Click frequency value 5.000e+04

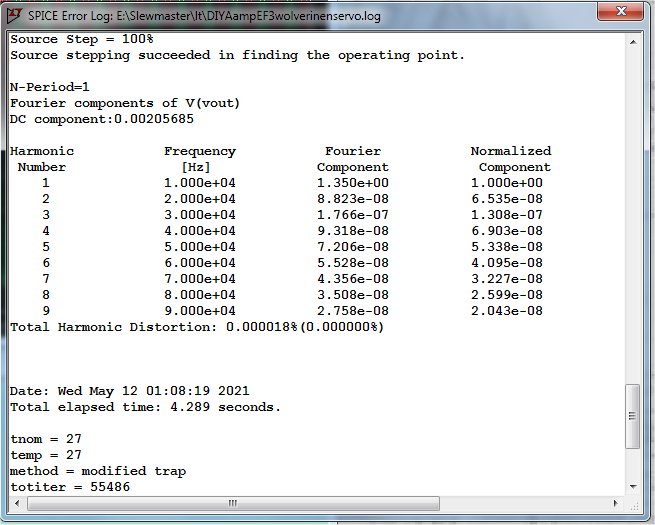pyautogui.click(x=200, y=247)
